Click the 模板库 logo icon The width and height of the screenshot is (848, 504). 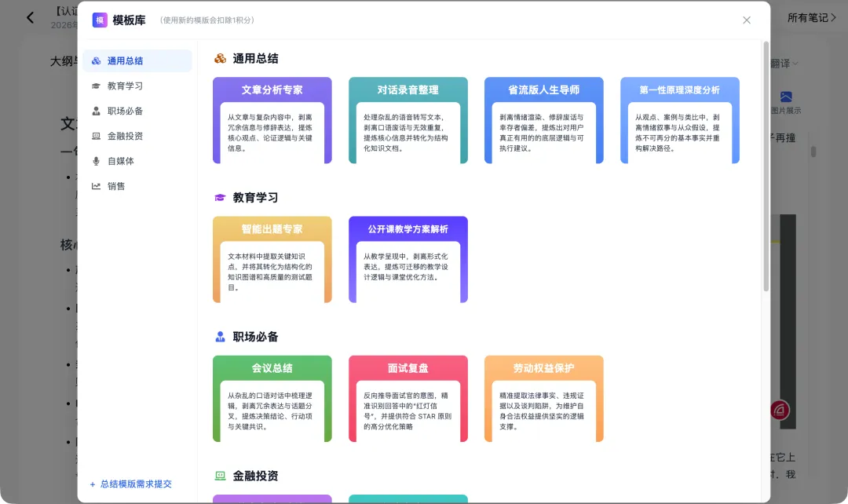[x=100, y=20]
